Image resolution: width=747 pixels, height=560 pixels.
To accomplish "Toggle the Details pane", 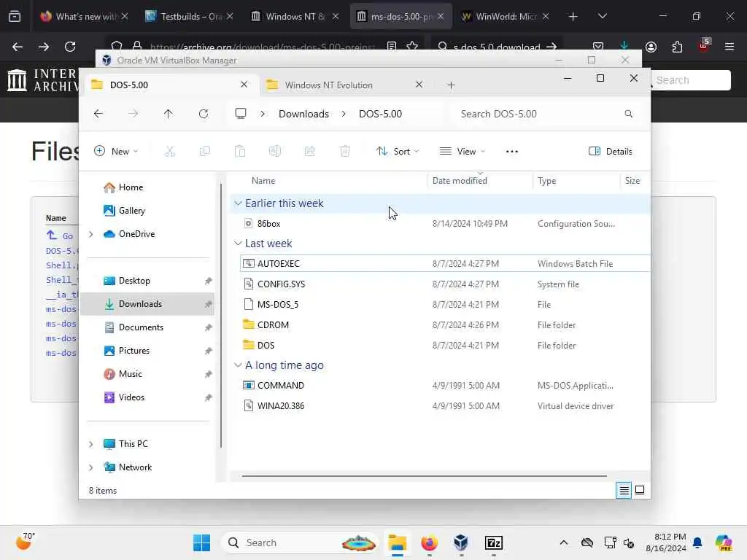I will [x=611, y=152].
